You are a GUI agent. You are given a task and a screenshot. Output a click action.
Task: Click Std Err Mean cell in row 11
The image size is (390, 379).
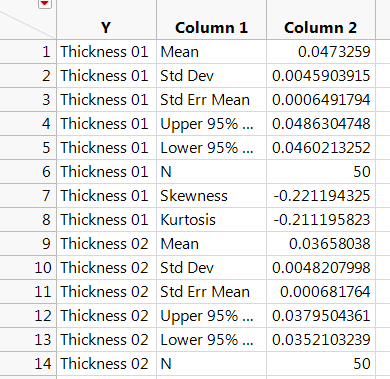tap(211, 292)
